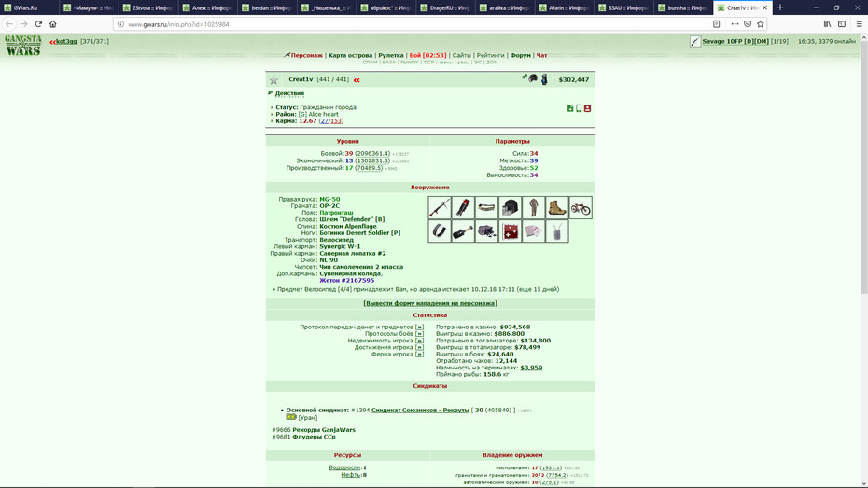Open a new browser tab
The image size is (868, 488).
780,7
